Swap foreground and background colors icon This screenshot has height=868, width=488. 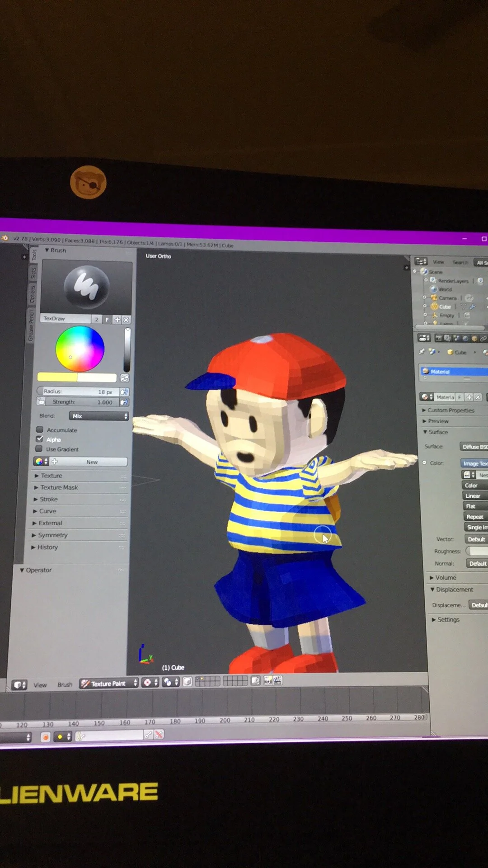(125, 378)
